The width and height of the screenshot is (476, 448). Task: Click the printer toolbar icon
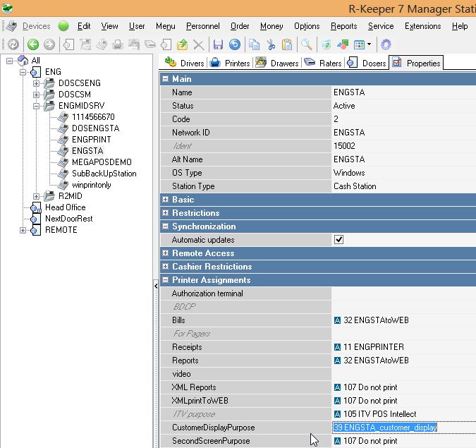click(x=118, y=44)
